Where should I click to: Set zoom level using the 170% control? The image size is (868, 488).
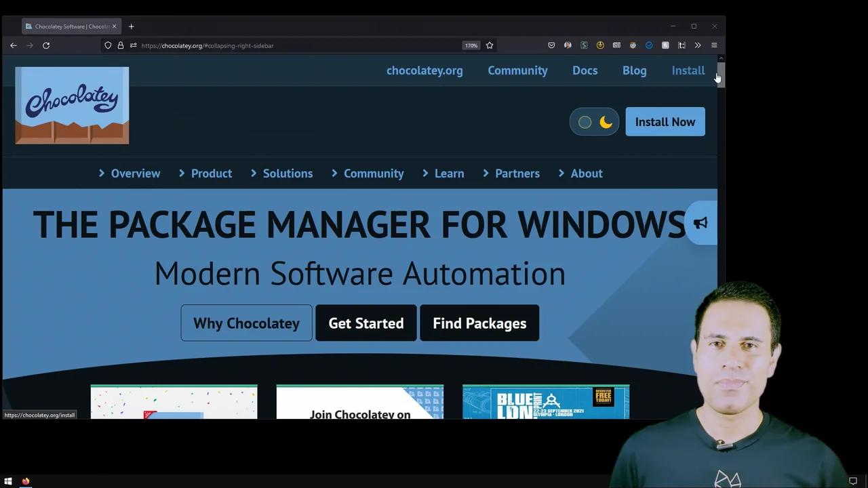tap(471, 45)
